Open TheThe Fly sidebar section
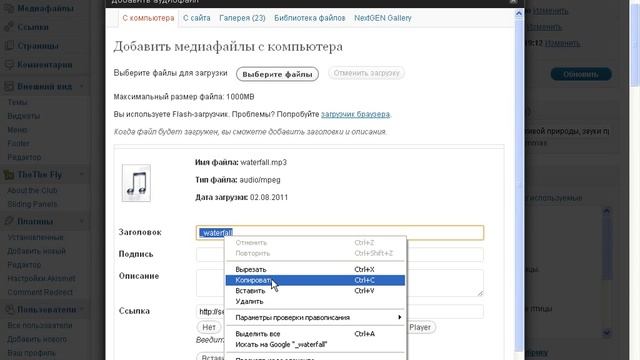The image size is (640, 360). point(40,175)
